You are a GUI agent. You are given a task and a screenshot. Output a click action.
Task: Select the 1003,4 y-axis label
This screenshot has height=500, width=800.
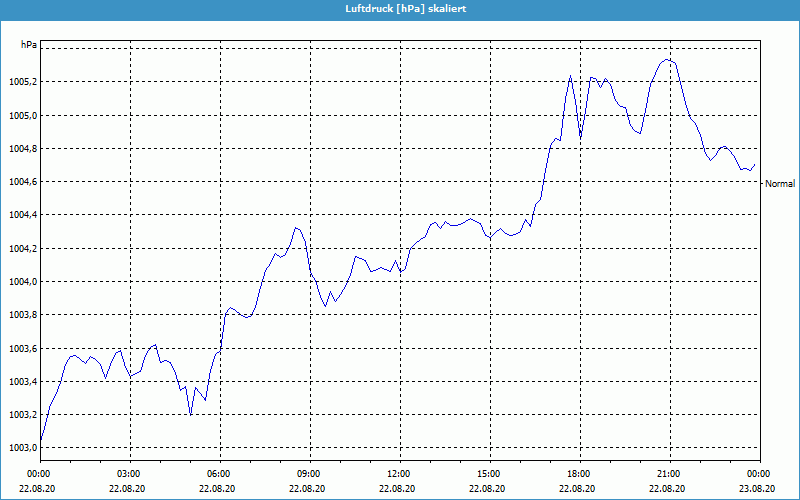click(23, 382)
